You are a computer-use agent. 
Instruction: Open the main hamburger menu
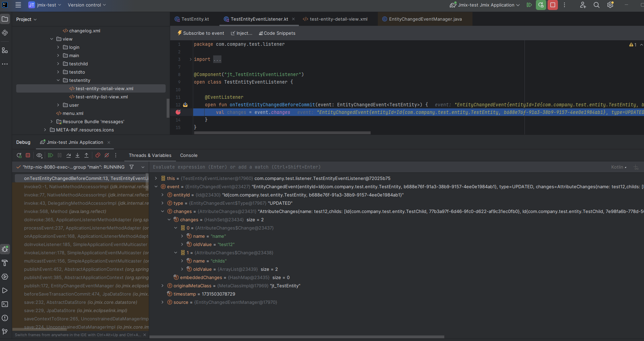tap(18, 5)
